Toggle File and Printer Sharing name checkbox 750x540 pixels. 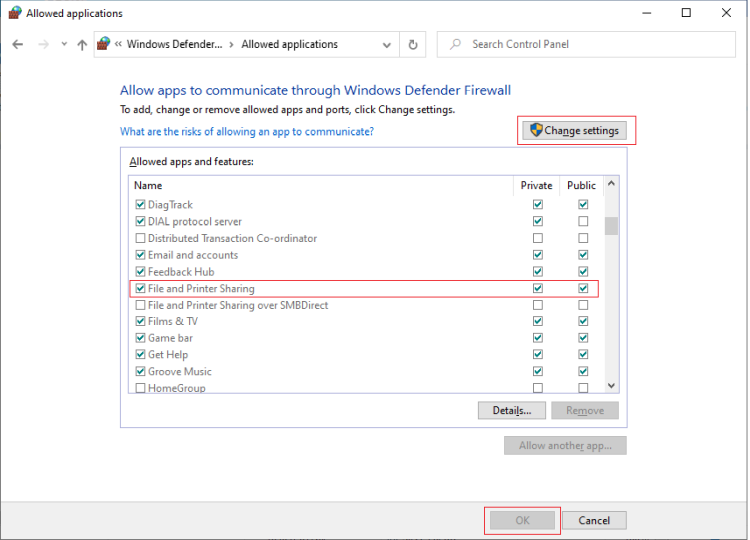[140, 288]
